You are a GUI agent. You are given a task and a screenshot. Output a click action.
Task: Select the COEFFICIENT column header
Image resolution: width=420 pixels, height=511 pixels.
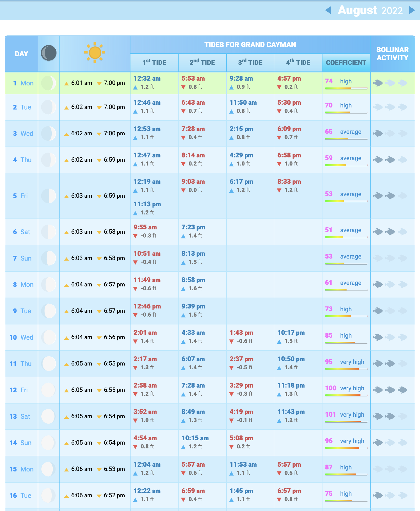coord(346,63)
